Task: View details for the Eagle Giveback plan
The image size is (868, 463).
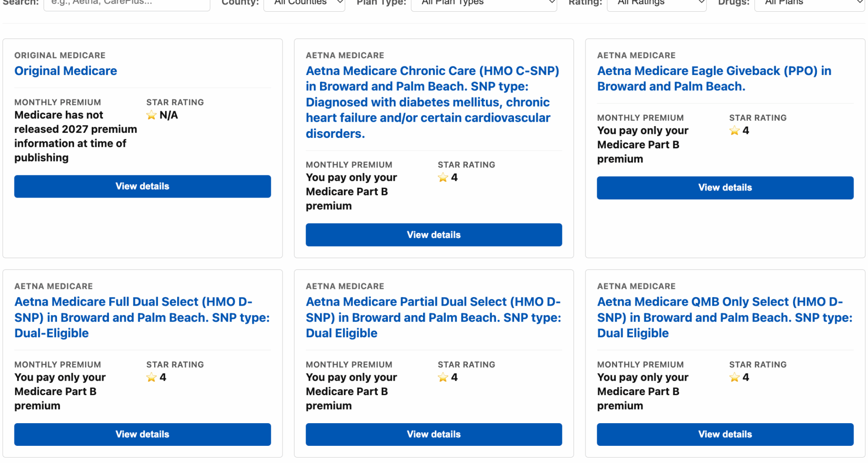Action: 725,188
